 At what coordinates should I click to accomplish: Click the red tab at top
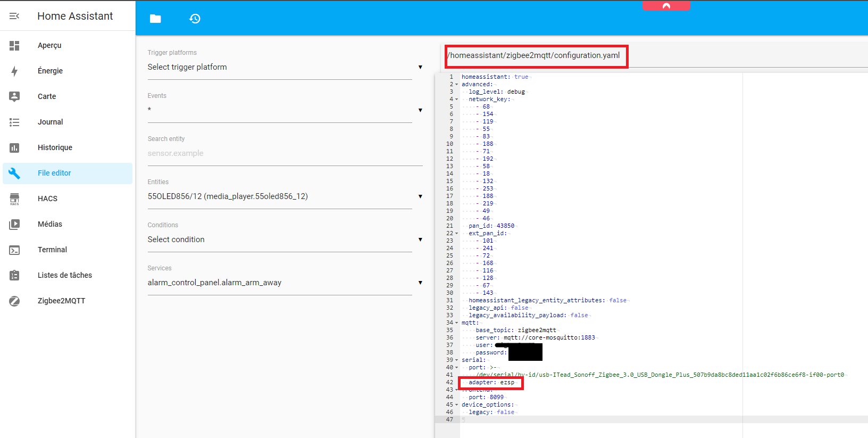point(666,5)
